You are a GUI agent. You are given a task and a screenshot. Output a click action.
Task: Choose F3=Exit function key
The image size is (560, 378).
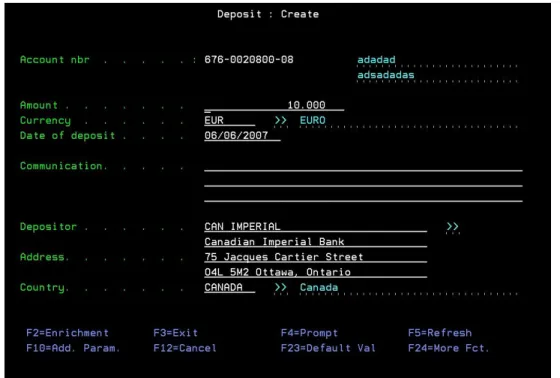[x=175, y=333]
